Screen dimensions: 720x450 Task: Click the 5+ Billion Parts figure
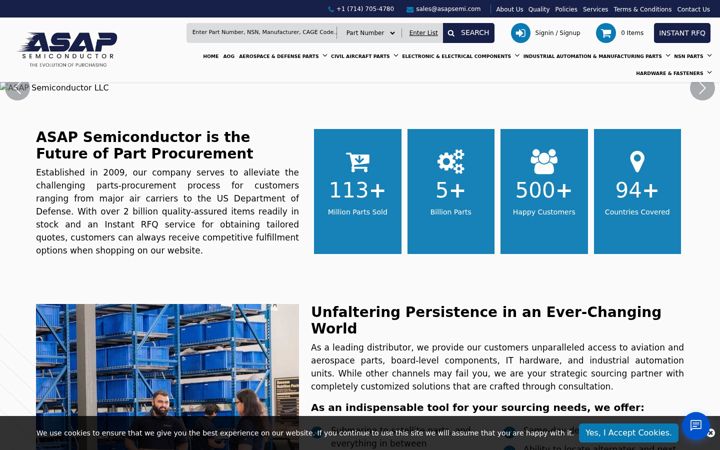(x=450, y=190)
